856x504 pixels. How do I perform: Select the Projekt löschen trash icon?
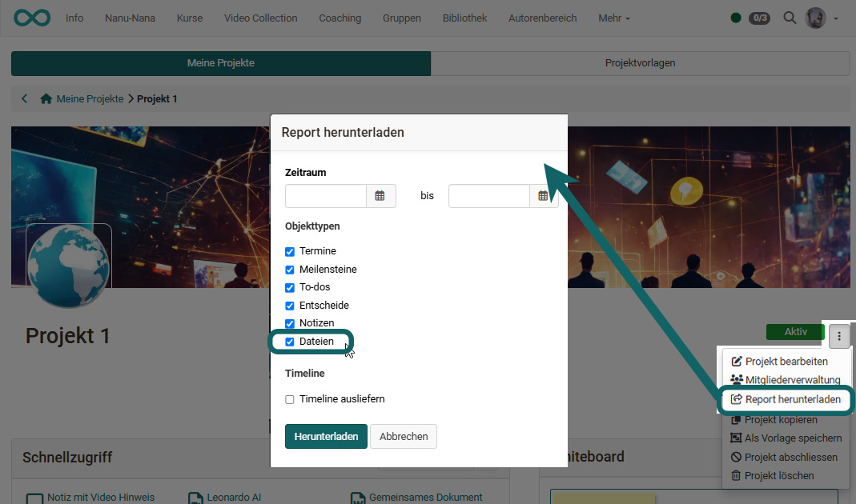click(x=736, y=475)
